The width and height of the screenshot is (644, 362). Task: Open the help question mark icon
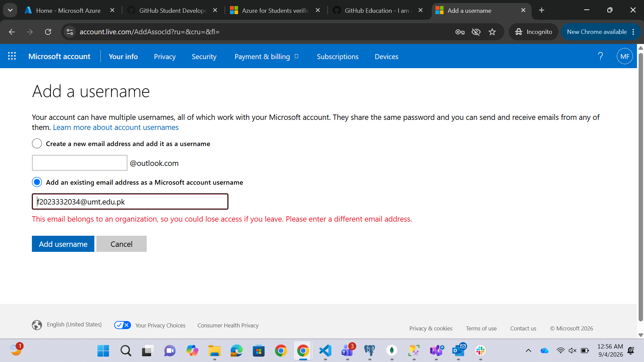coord(600,56)
